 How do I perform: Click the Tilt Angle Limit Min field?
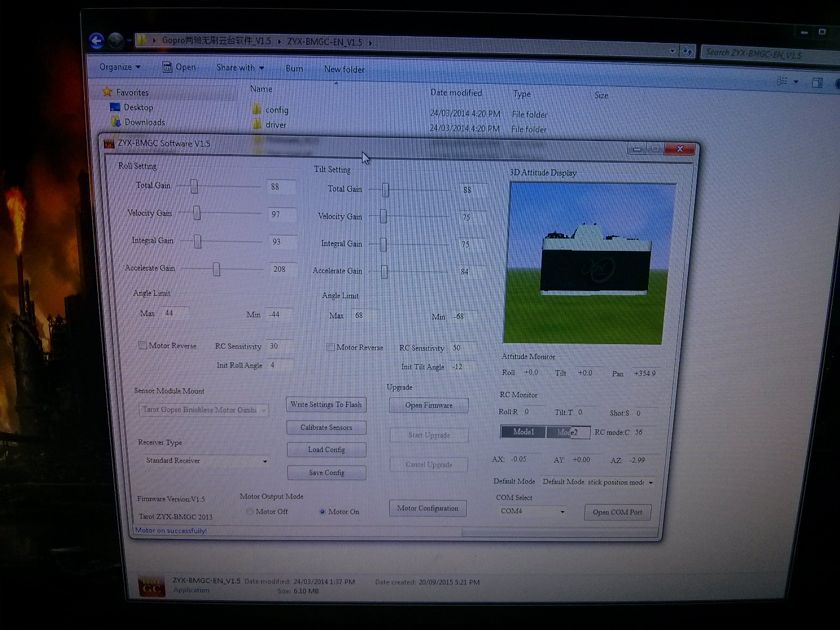coord(465,317)
